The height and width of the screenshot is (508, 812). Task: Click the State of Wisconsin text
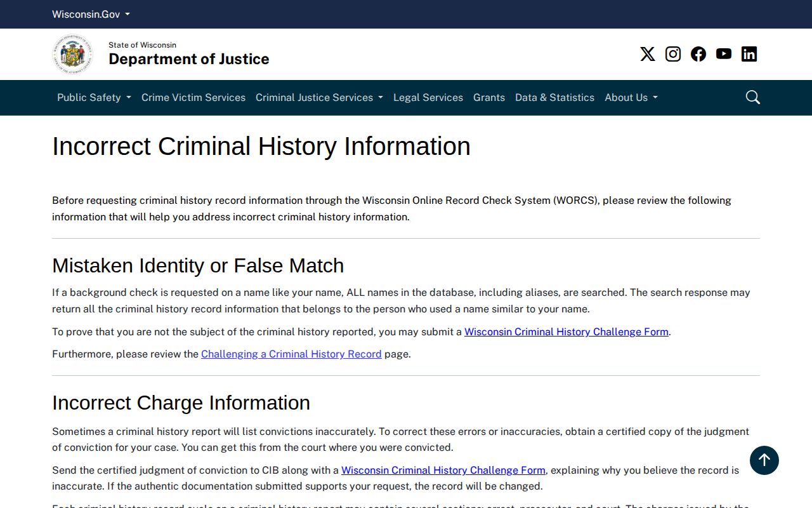[142, 44]
